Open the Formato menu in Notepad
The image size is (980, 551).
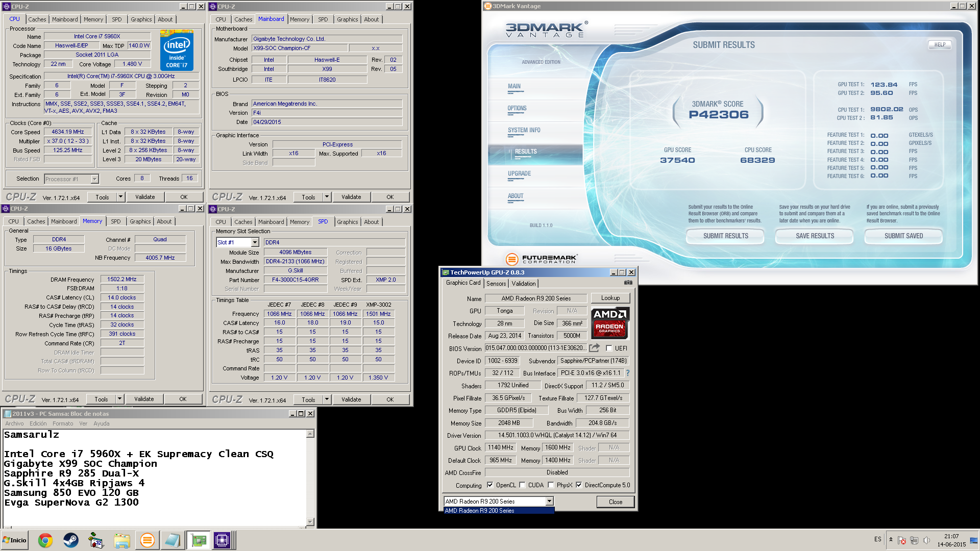pyautogui.click(x=63, y=423)
